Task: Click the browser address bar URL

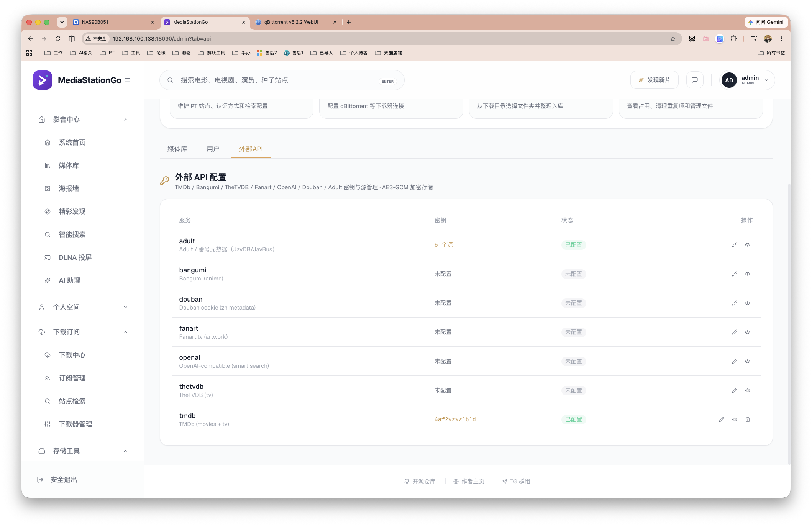Action: [x=162, y=39]
